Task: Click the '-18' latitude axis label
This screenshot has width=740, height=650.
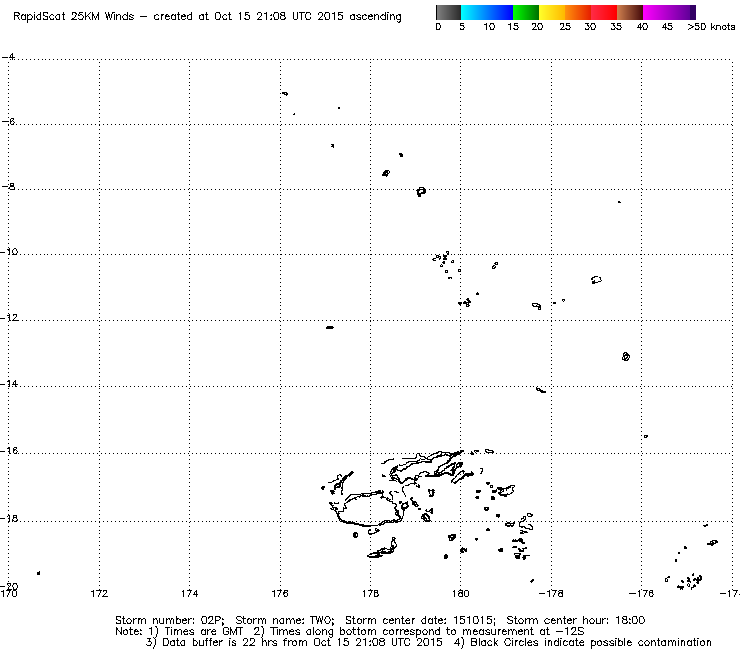Action: (x=9, y=518)
